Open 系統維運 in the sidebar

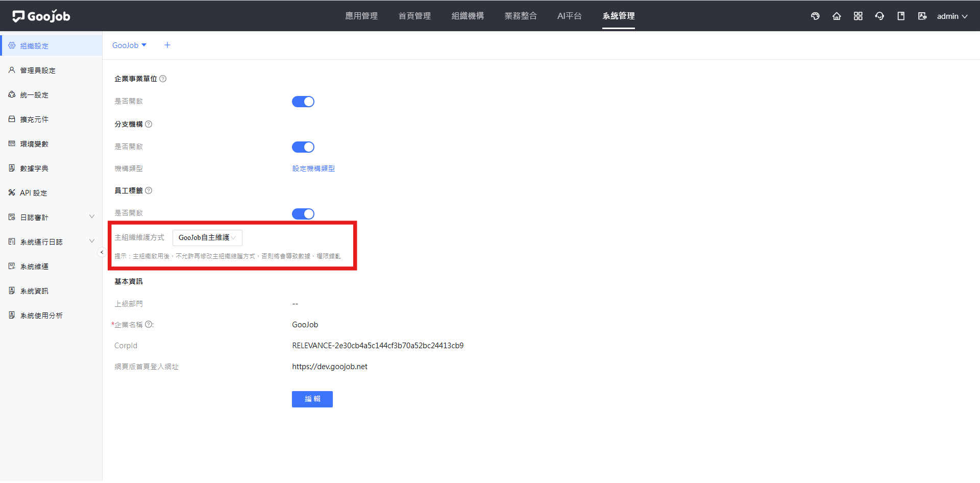[51, 266]
